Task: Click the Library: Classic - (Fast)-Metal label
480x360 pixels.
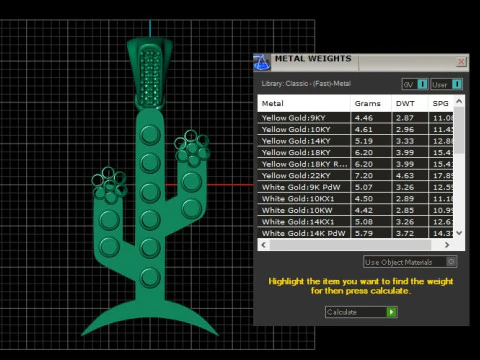Action: click(306, 83)
